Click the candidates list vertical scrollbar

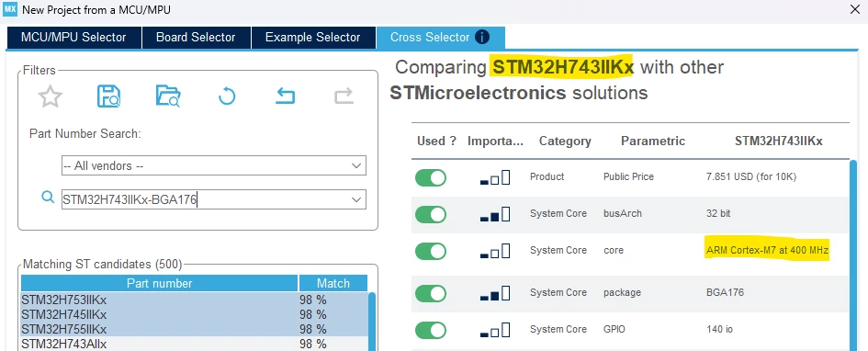[372, 322]
